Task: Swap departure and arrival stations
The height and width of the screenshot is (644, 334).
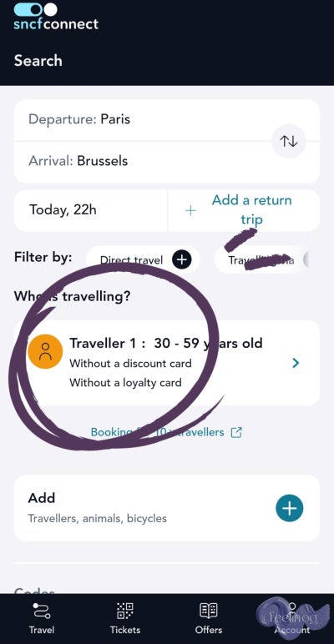Action: (x=289, y=141)
